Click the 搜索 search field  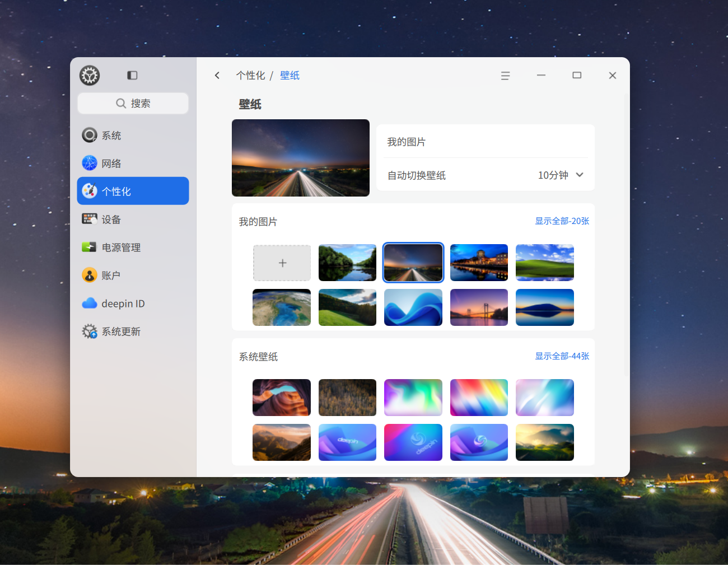[x=133, y=103]
